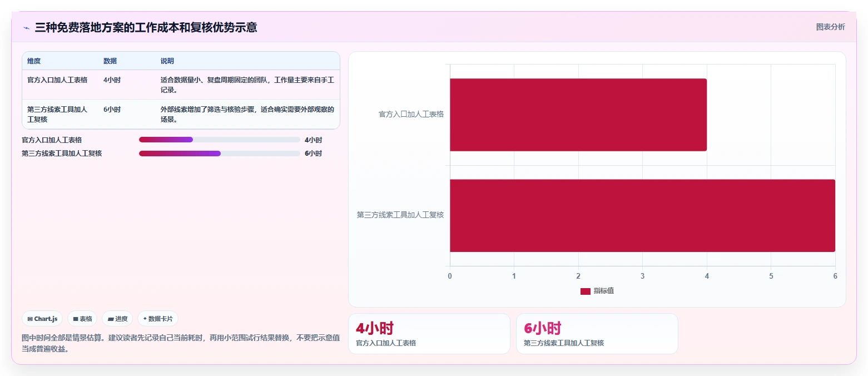Click the 6小时 table cell
868x376 pixels.
[112, 110]
